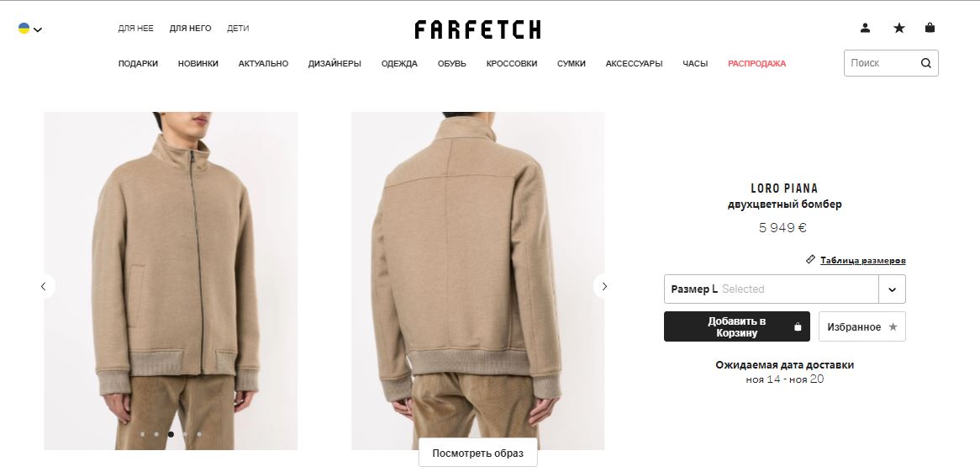Click the Посмотреть образ button
This screenshot has width=980, height=472.
pos(477,453)
